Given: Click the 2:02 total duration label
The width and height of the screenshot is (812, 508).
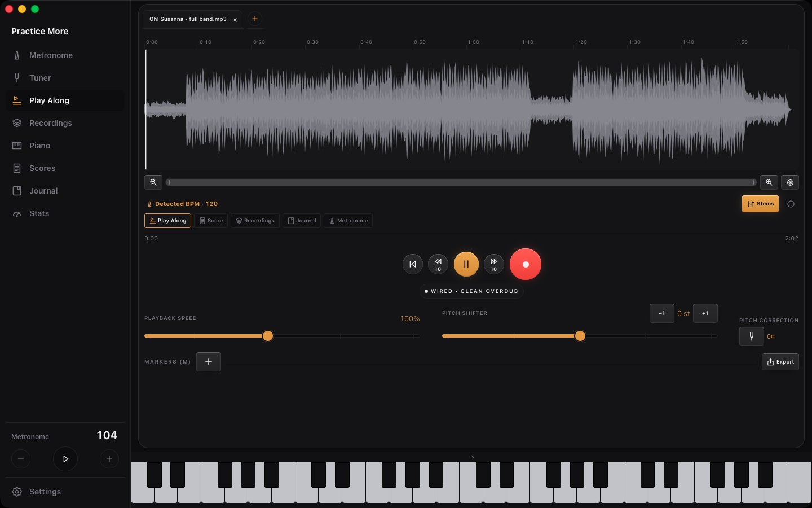Looking at the screenshot, I should point(792,238).
